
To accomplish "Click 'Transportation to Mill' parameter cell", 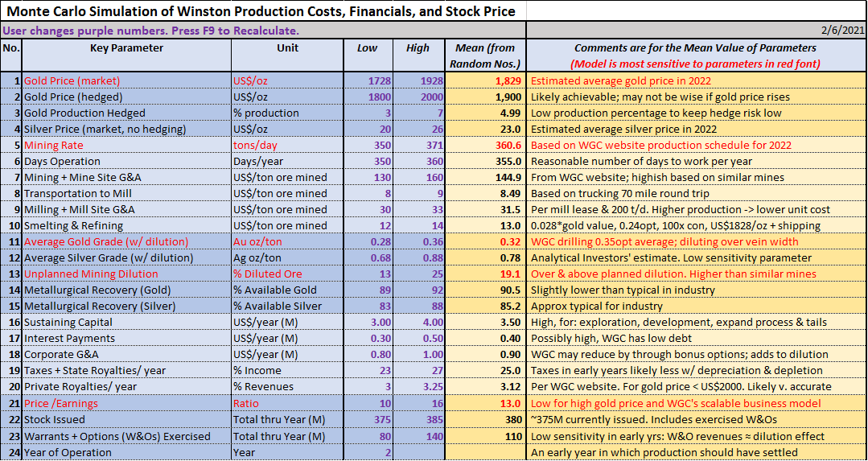I will pos(126,193).
